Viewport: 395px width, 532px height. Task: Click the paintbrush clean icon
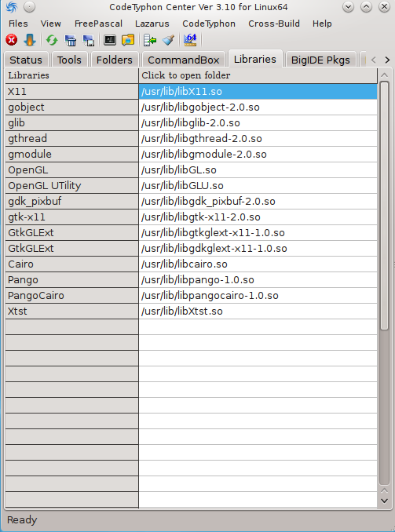coord(169,40)
